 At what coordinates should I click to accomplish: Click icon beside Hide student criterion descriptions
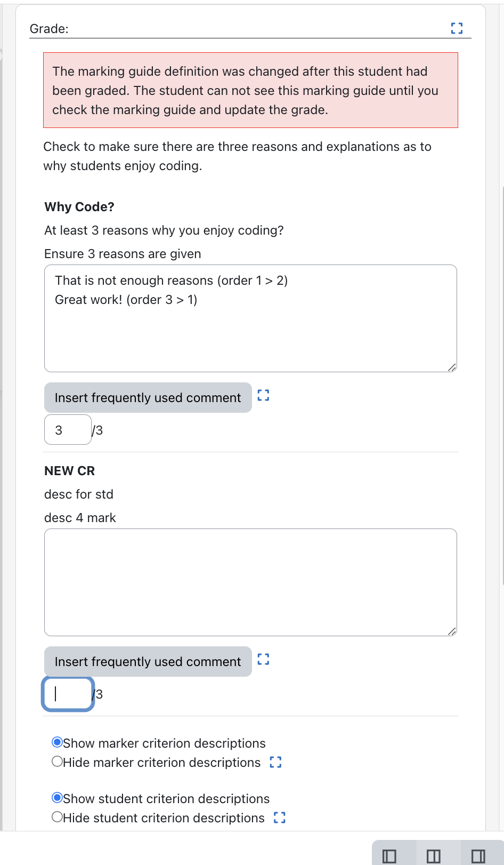click(x=280, y=818)
